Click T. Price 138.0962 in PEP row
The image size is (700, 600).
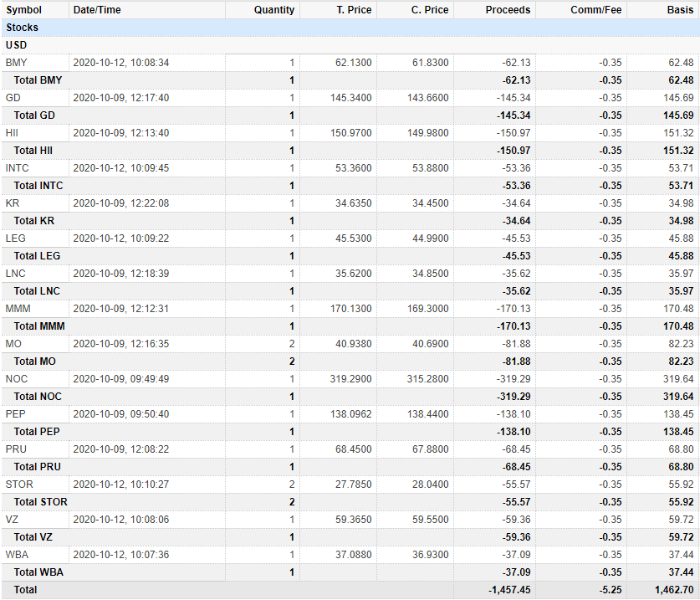[351, 414]
